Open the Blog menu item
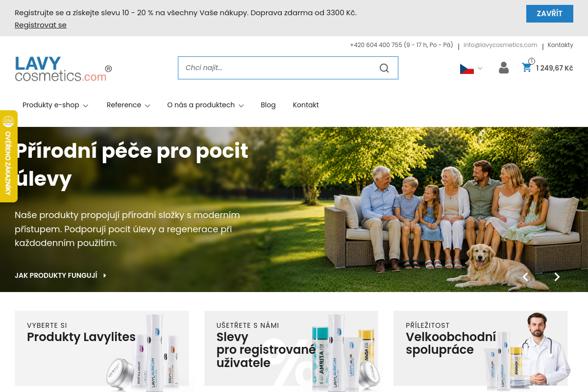The height and width of the screenshot is (392, 588). pyautogui.click(x=268, y=105)
